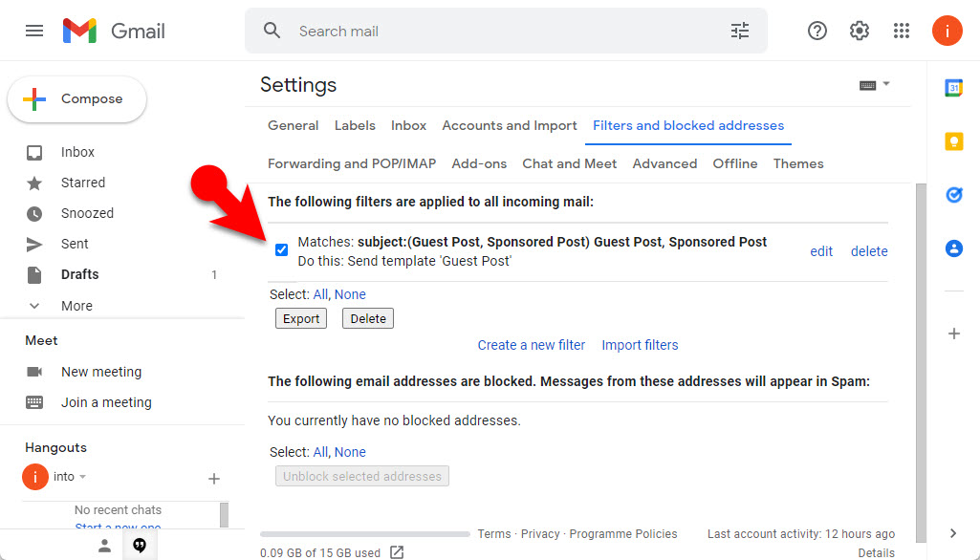Click the Gmail logo
This screenshot has width=980, height=560.
[x=114, y=31]
